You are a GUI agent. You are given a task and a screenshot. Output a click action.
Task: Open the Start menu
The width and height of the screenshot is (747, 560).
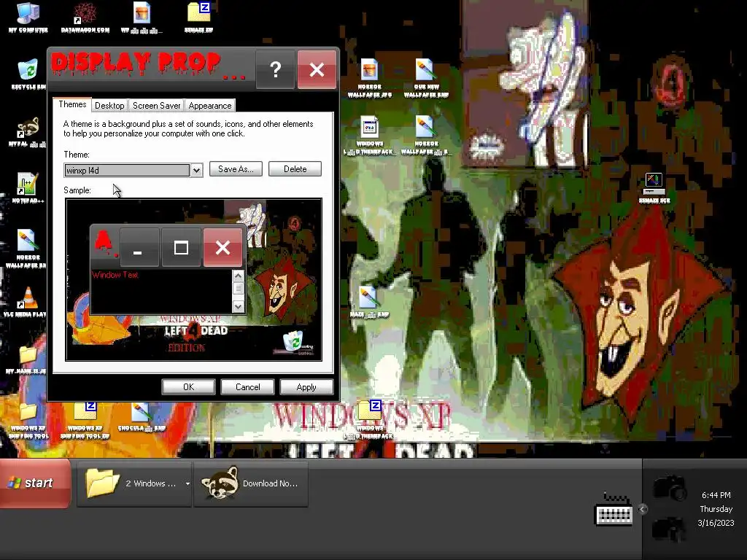tap(35, 483)
